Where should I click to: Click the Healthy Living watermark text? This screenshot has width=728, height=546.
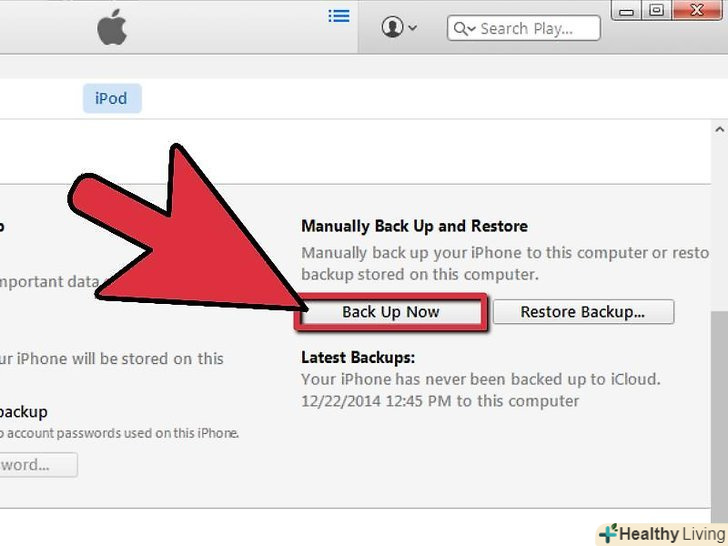tap(673, 534)
